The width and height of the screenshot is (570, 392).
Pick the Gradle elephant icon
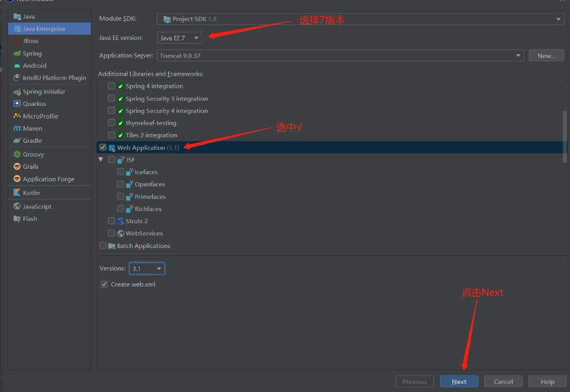(17, 140)
